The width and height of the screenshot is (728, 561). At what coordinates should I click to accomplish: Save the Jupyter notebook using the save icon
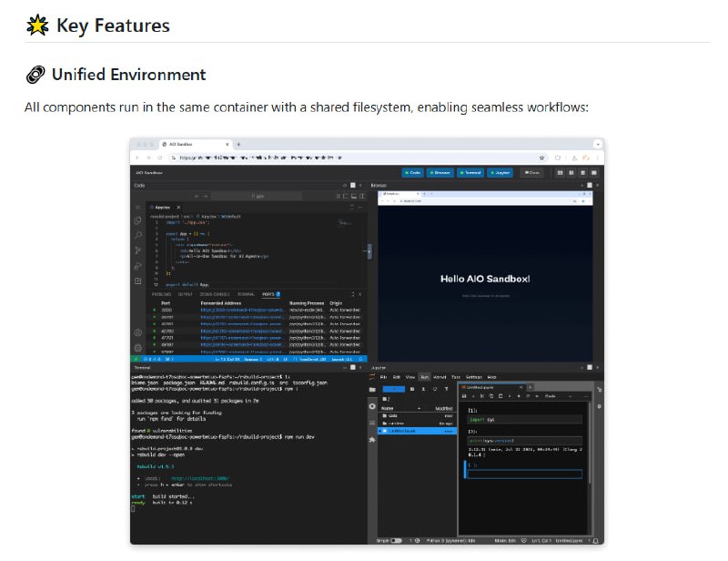(x=463, y=396)
